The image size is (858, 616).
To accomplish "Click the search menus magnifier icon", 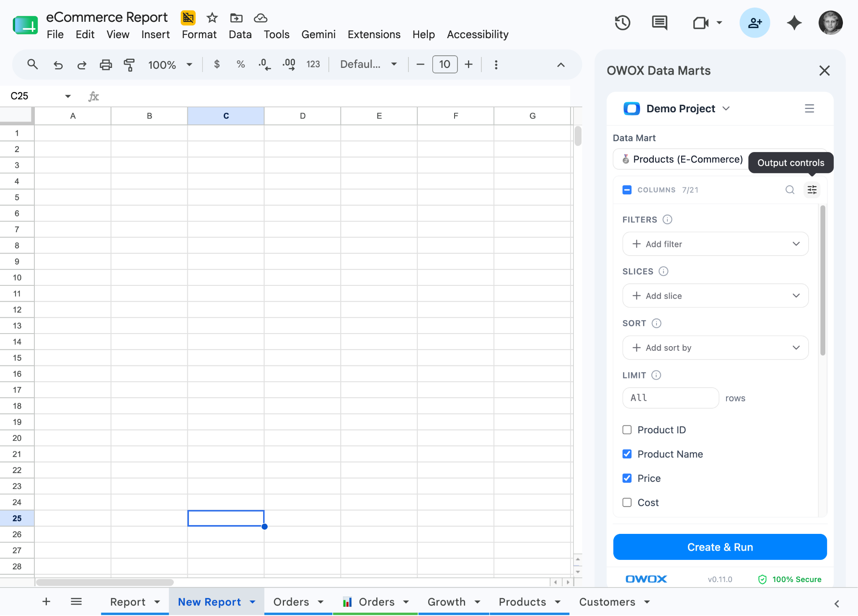I will coord(32,65).
